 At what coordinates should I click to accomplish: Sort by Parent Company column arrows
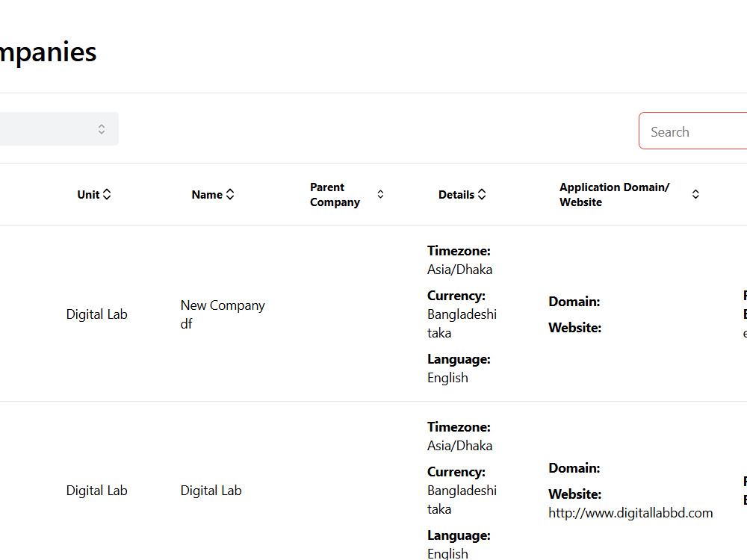coord(380,194)
